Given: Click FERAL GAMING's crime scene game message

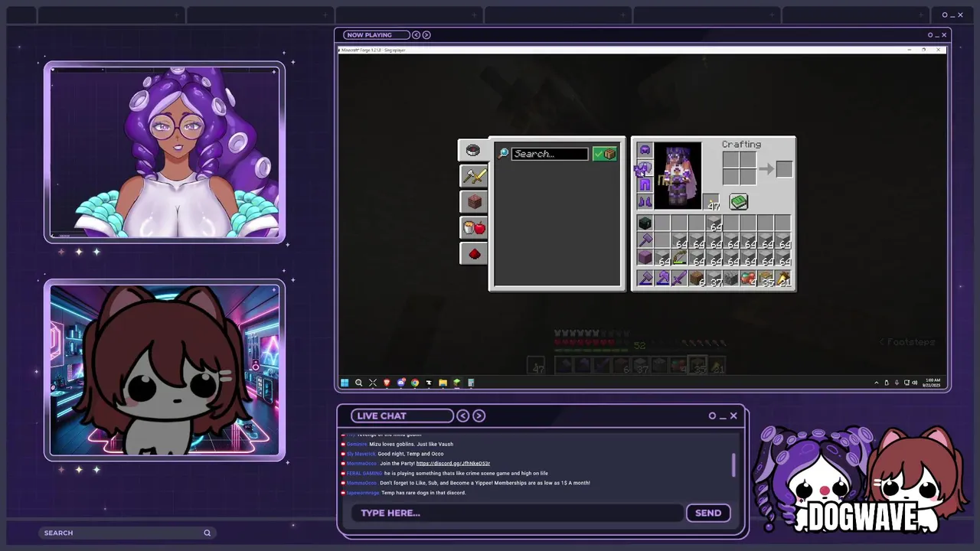Looking at the screenshot, I should click(x=466, y=473).
